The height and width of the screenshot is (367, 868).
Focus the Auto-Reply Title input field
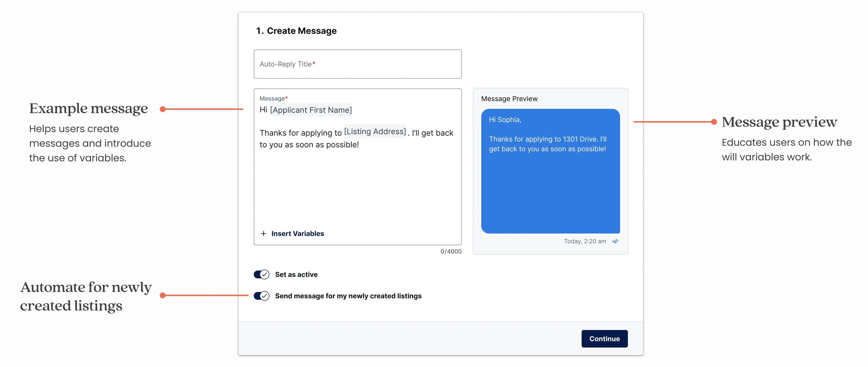tap(358, 64)
